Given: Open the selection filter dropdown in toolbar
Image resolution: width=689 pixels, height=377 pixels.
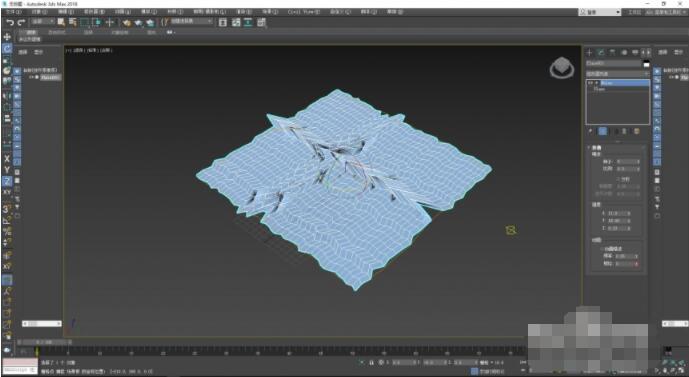Looking at the screenshot, I should [43, 22].
